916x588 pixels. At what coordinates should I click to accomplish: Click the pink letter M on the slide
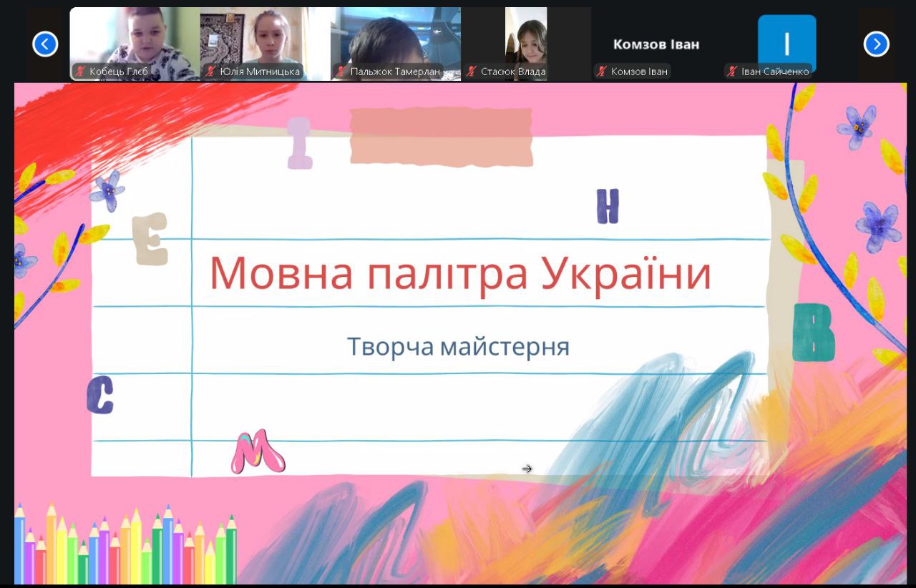257,452
